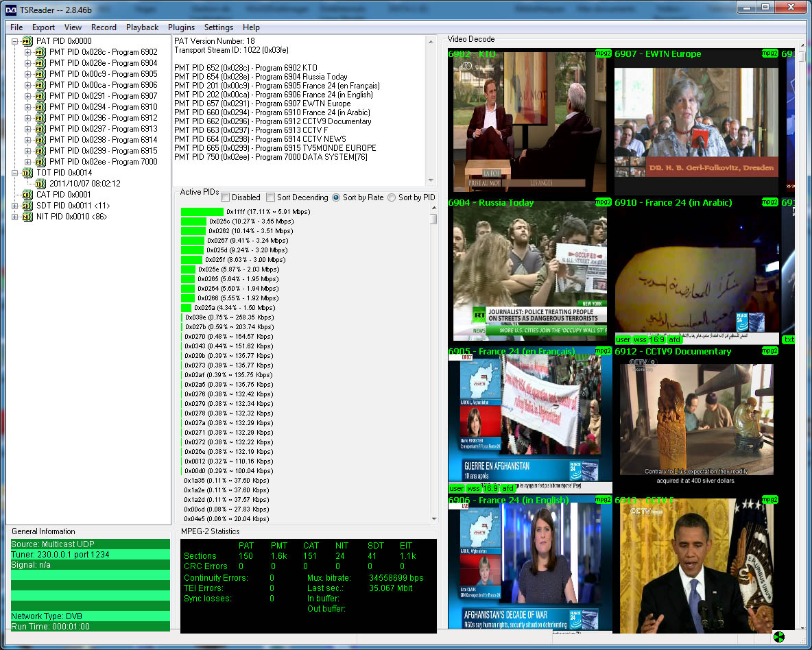This screenshot has width=812, height=650.
Task: Open the View menu
Action: (73, 27)
